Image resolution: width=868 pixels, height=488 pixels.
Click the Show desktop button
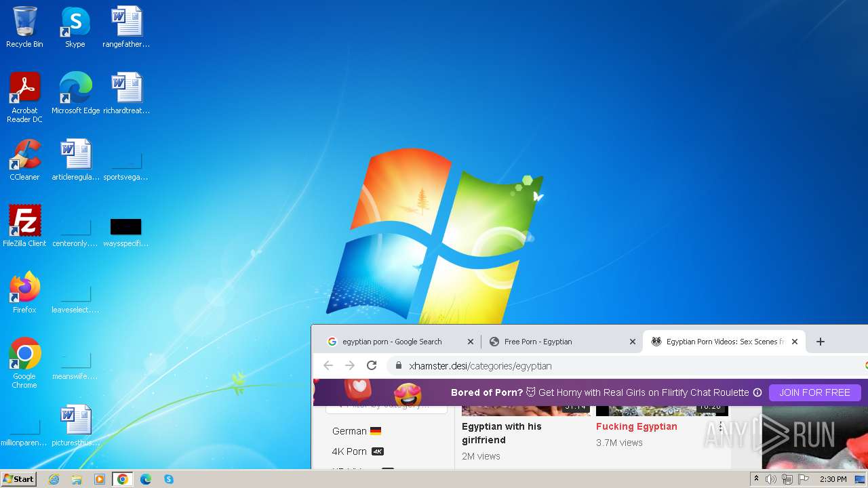861,479
